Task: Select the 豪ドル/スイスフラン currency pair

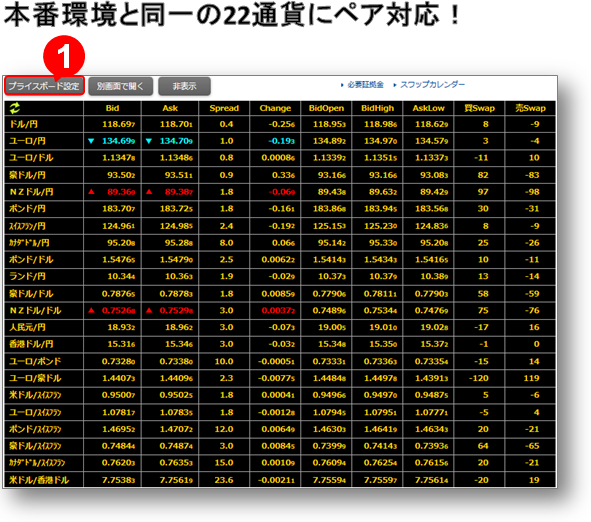Action: pos(35,446)
